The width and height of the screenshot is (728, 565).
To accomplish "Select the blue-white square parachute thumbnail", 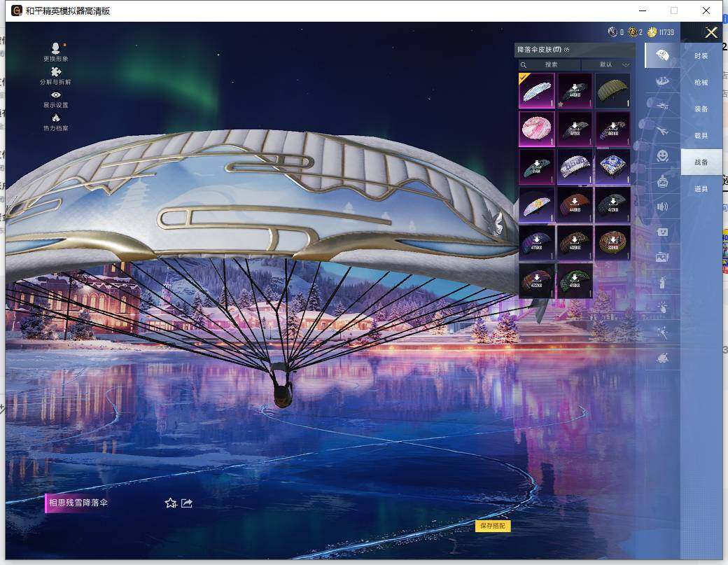I will pos(612,167).
